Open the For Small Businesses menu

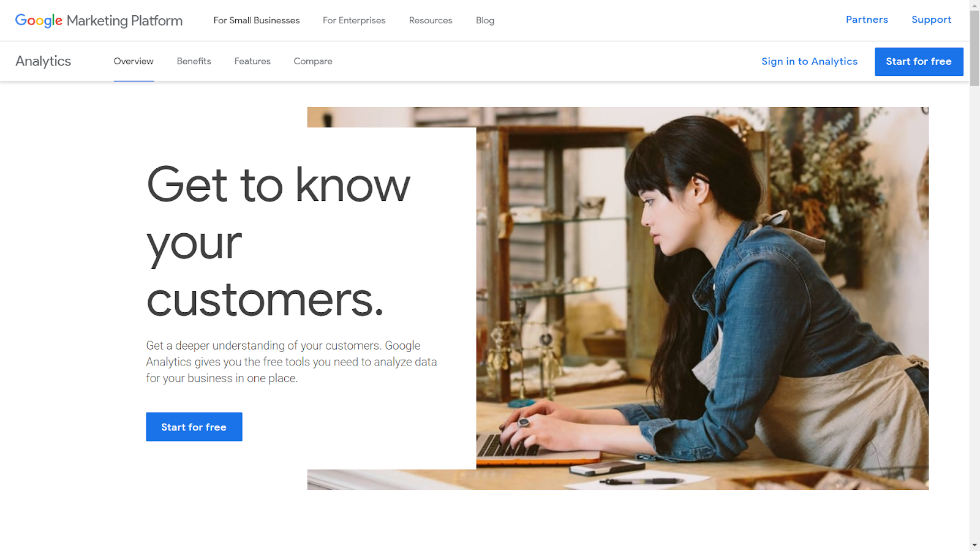coord(257,20)
